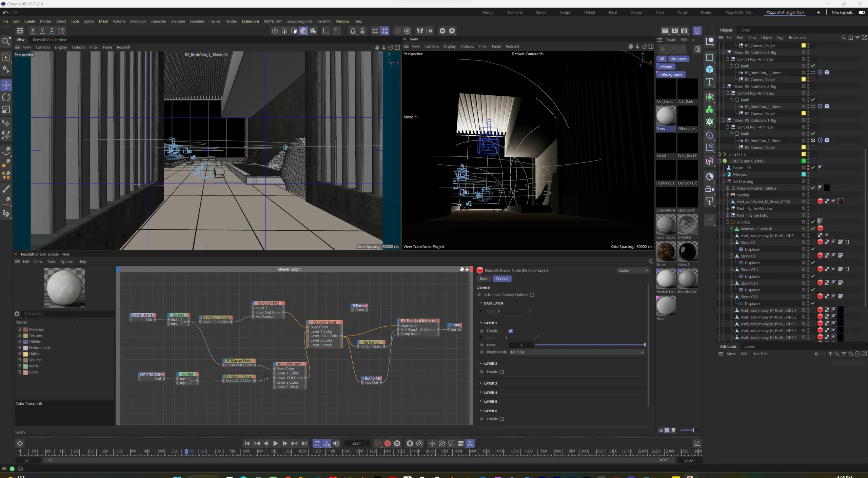Toggle Advanced Overlay Options checkbox
The height and width of the screenshot is (478, 868).
[532, 295]
